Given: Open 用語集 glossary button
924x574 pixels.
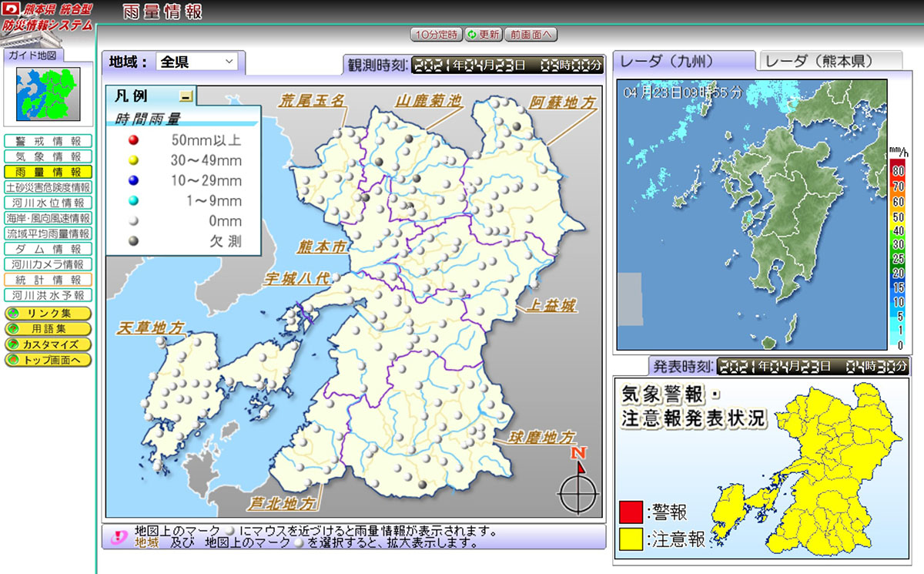Looking at the screenshot, I should tap(48, 329).
